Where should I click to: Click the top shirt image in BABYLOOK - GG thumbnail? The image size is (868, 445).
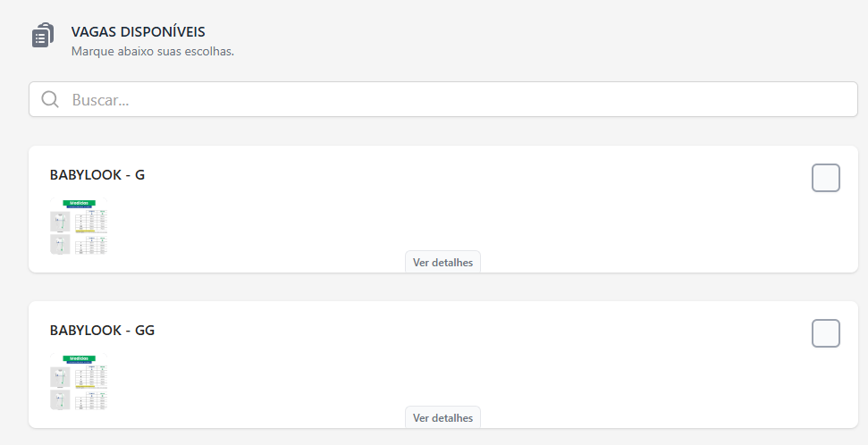60,377
